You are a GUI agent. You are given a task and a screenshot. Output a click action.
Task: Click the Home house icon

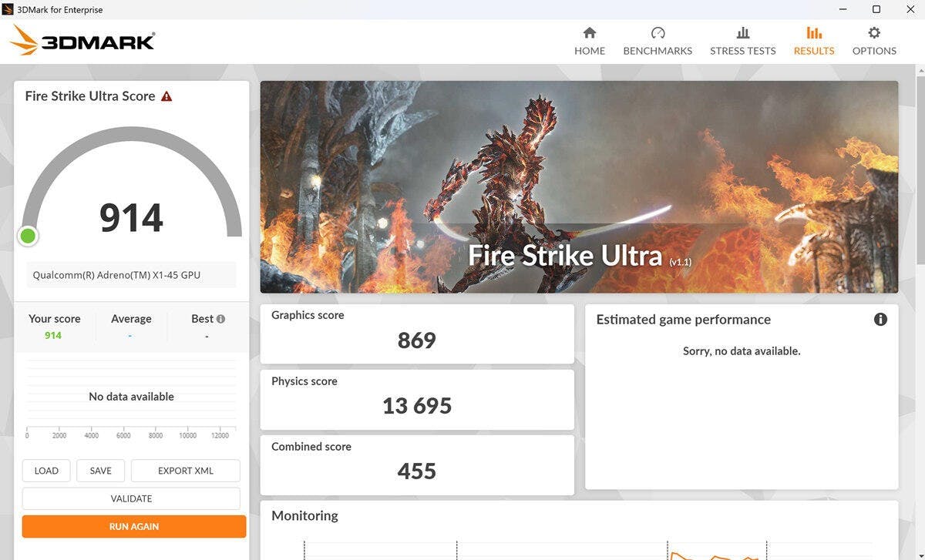[590, 33]
